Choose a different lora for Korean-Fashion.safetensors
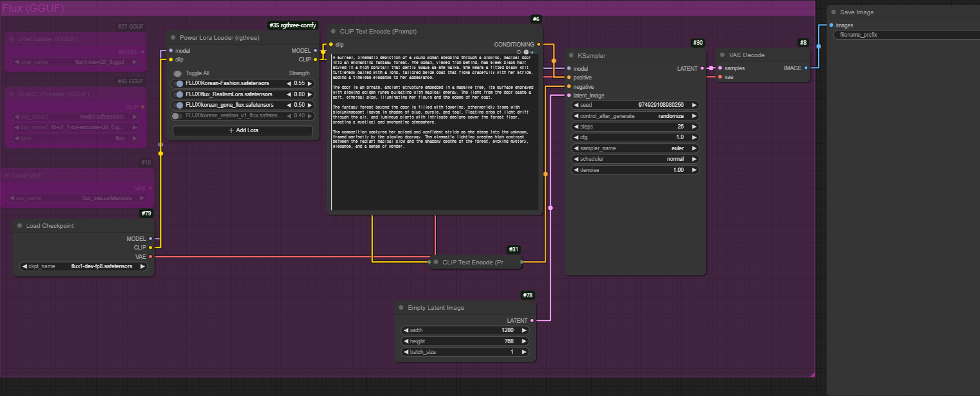Viewport: 980px width, 396px height. coord(227,83)
